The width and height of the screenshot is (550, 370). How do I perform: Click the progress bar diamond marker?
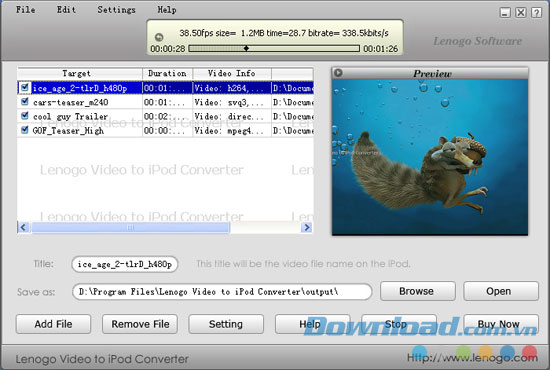coord(246,48)
